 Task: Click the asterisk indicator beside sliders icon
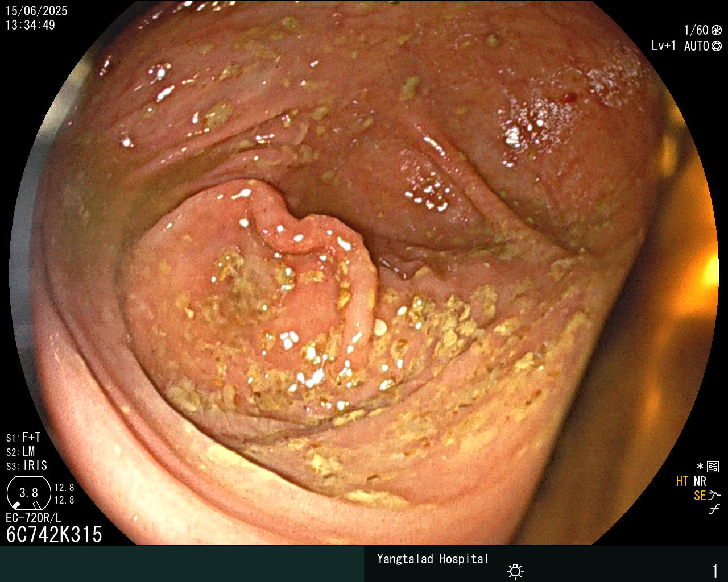click(x=700, y=467)
